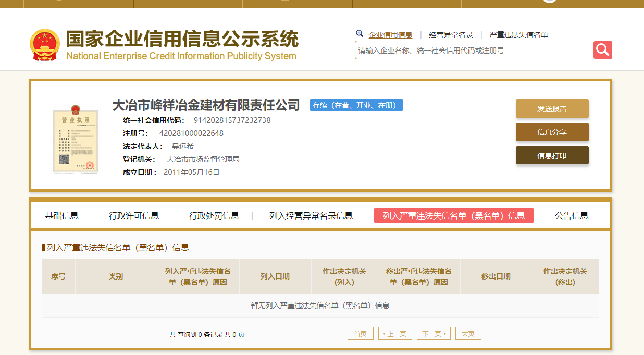644x355 pixels.
Task: Click the national emblem logo
Action: [45, 45]
